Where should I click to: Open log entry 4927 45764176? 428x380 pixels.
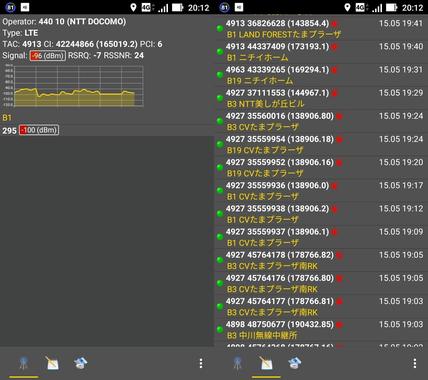pyautogui.click(x=321, y=283)
